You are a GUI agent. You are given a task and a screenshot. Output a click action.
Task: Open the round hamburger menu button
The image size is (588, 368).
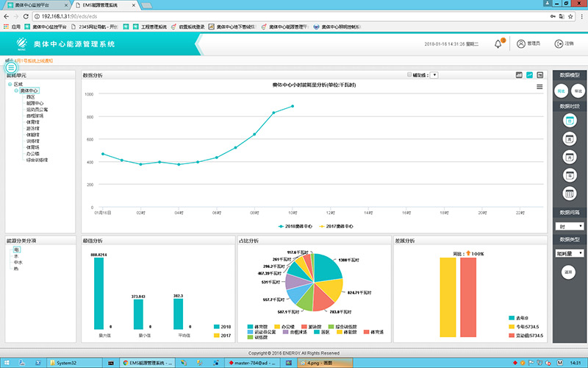[11, 67]
